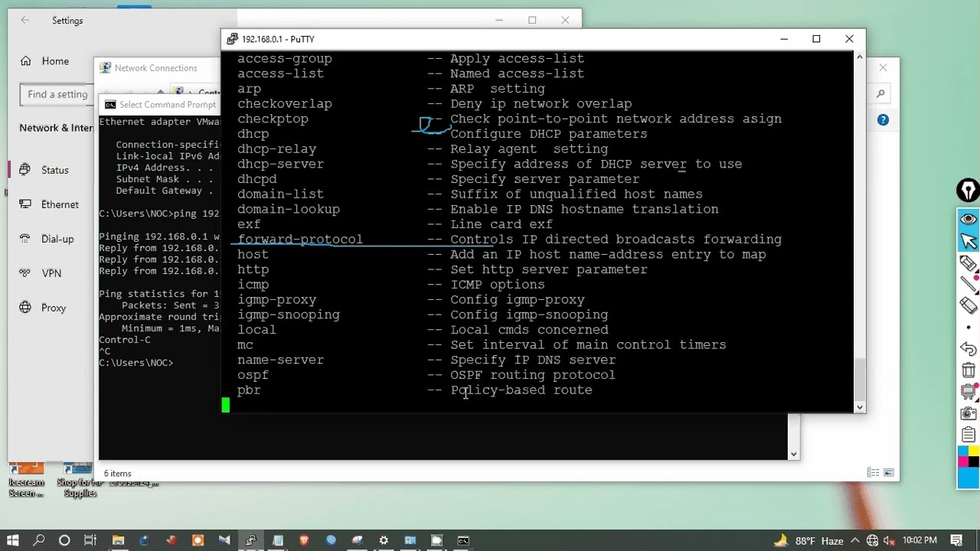Select the line tool in drawing toolbar
This screenshot has width=980, height=551.
(969, 284)
